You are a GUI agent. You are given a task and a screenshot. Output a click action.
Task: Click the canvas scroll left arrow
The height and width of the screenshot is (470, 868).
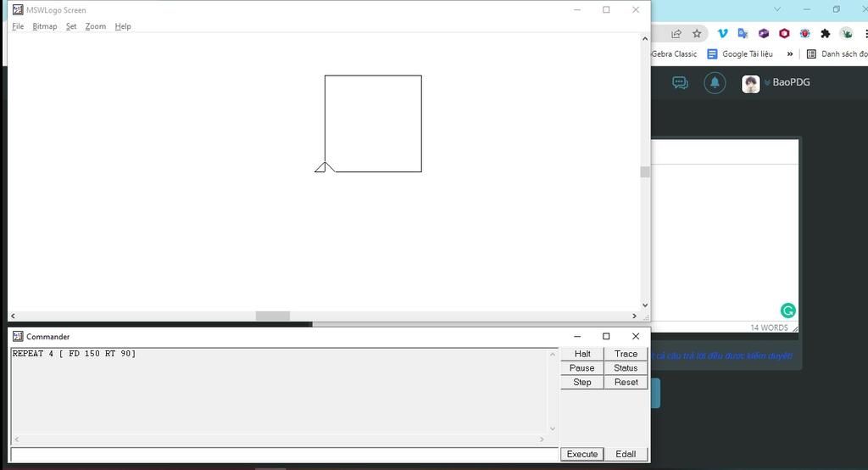[x=13, y=316]
